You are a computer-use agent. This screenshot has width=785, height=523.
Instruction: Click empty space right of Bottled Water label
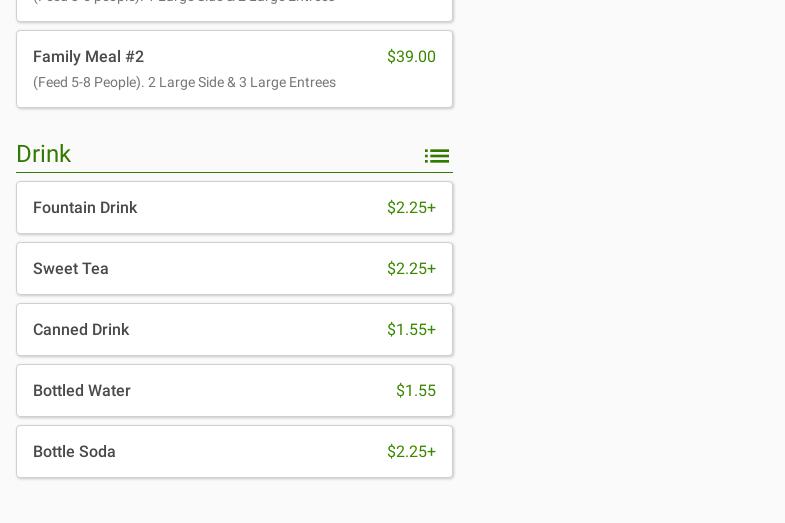[x=260, y=391]
